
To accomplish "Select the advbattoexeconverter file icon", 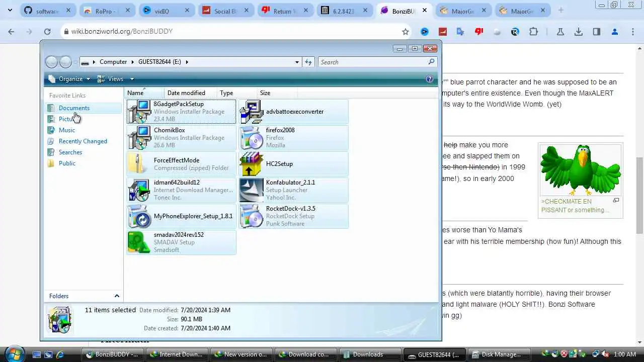I will pyautogui.click(x=251, y=112).
